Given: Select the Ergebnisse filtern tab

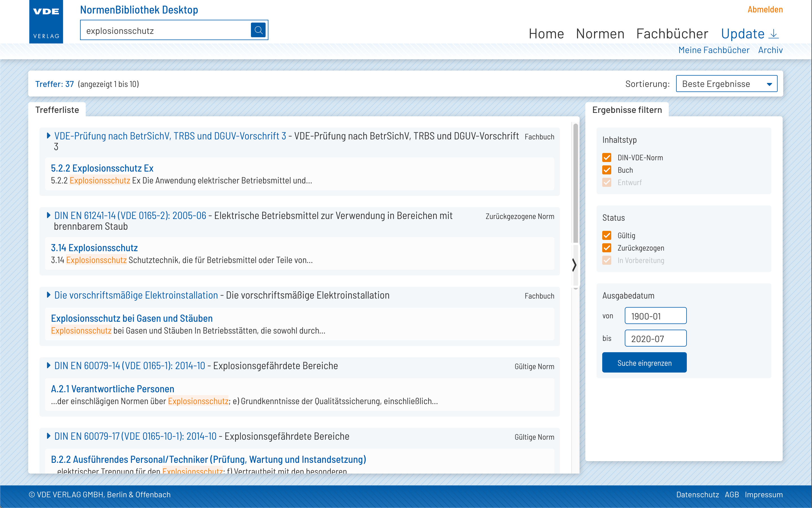Looking at the screenshot, I should tap(627, 110).
